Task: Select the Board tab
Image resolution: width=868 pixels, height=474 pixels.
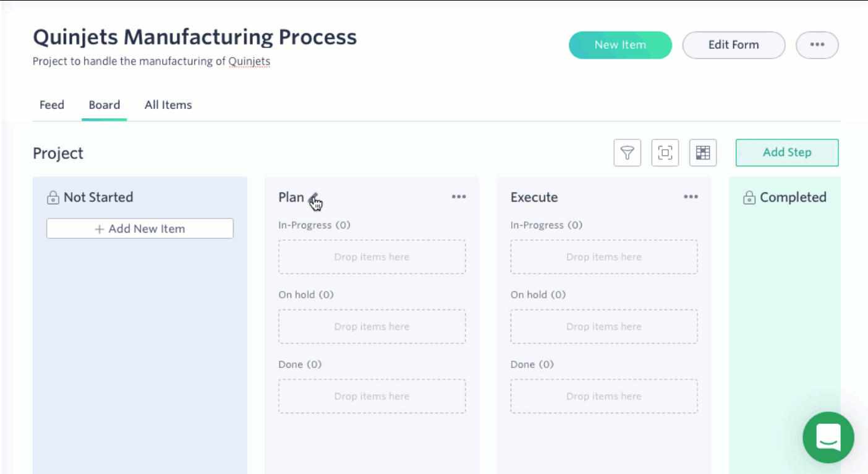Action: point(104,105)
